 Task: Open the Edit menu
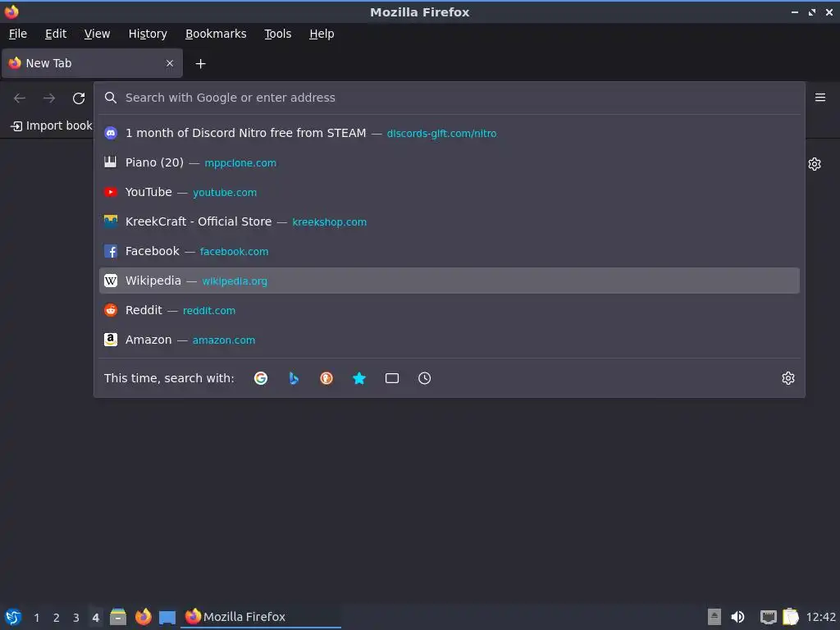[56, 34]
